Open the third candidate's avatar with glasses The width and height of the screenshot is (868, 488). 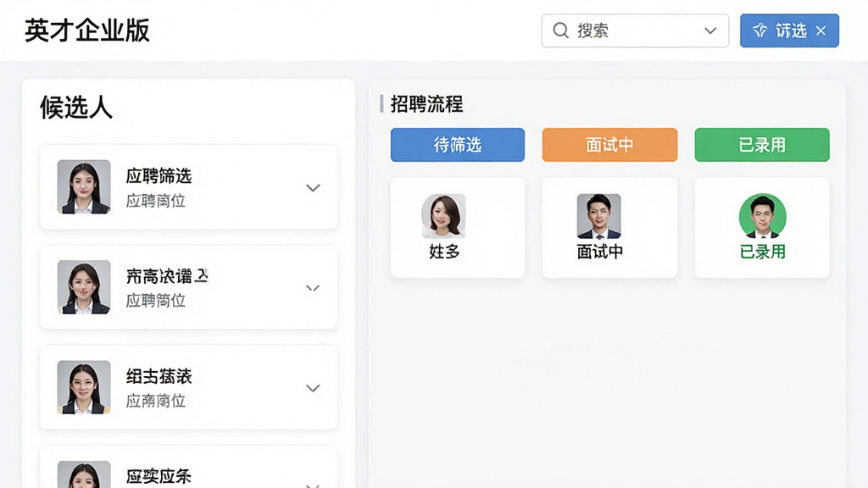coord(84,387)
